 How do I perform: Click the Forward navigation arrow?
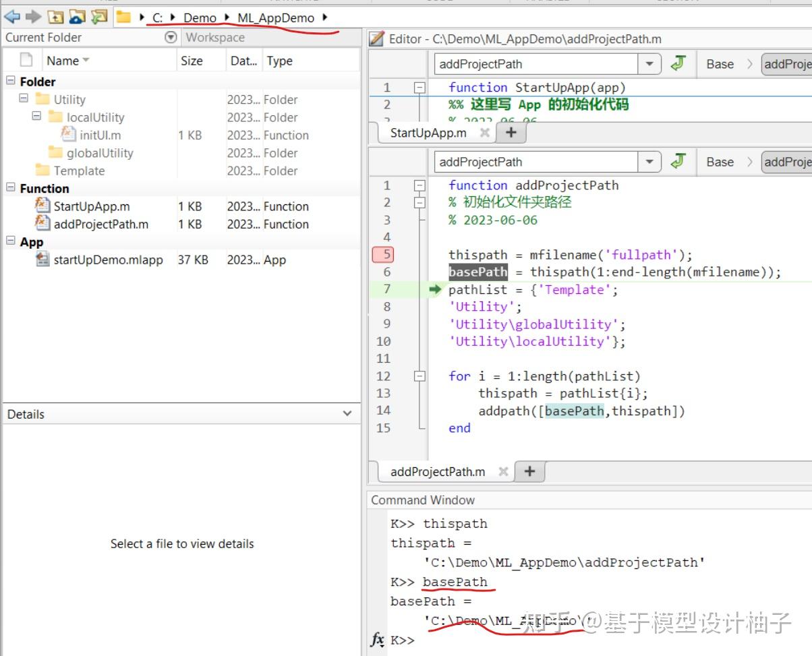coord(33,17)
